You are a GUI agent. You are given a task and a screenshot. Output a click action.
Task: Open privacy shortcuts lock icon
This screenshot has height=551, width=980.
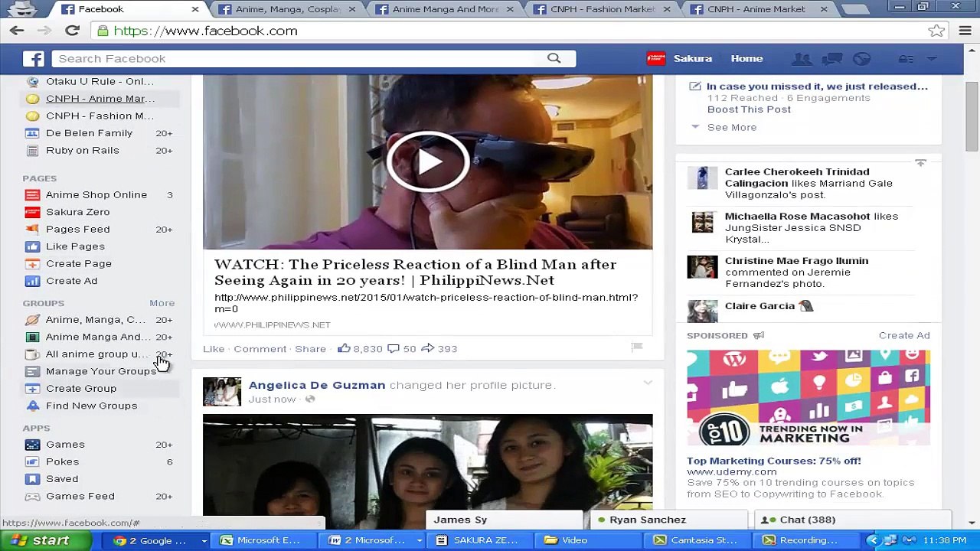click(906, 59)
